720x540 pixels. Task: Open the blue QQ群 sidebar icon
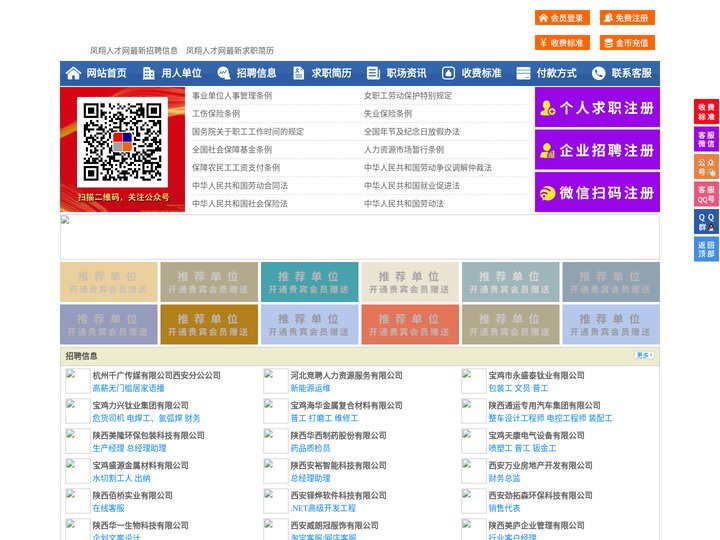pyautogui.click(x=706, y=222)
